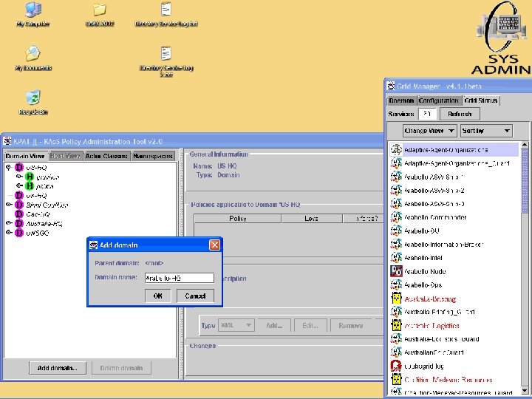The image size is (532, 399).
Task: Open the My Documents desktop icon
Action: tap(33, 53)
